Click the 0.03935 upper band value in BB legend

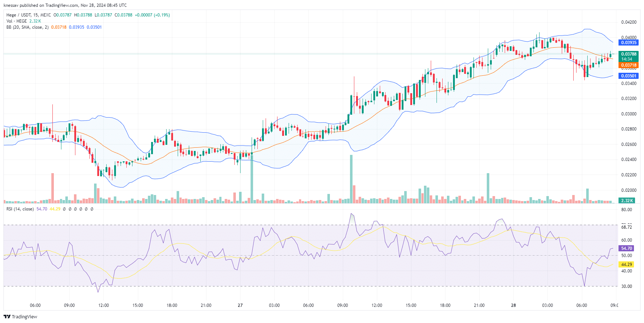pyautogui.click(x=76, y=27)
